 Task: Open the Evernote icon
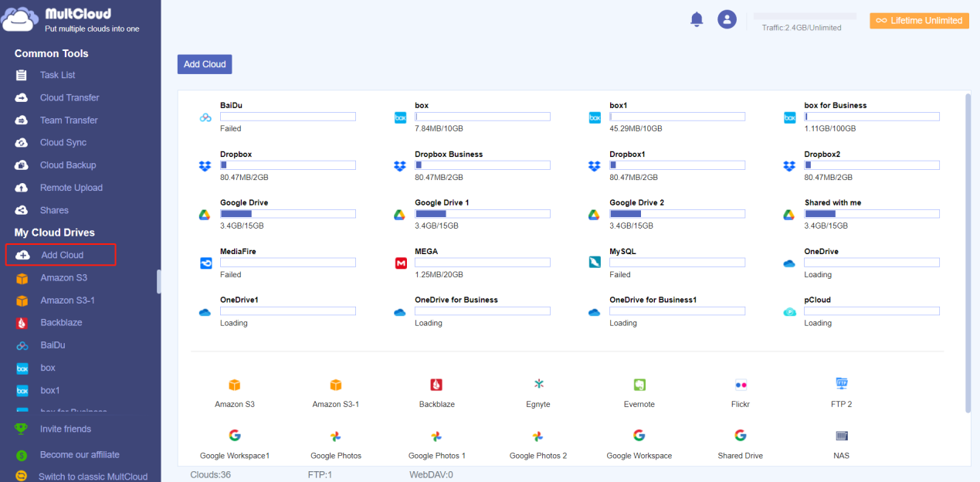639,385
